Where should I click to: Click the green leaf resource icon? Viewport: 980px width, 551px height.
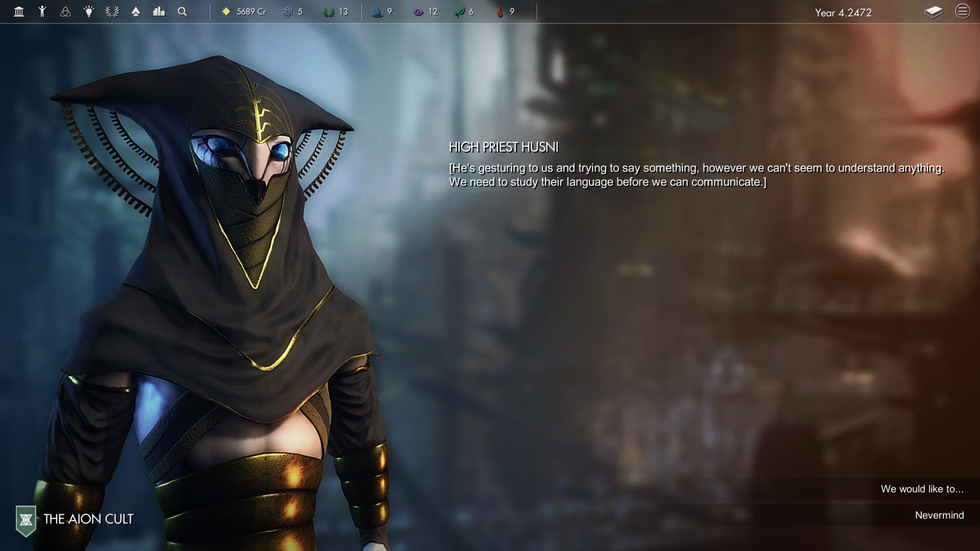pos(460,11)
